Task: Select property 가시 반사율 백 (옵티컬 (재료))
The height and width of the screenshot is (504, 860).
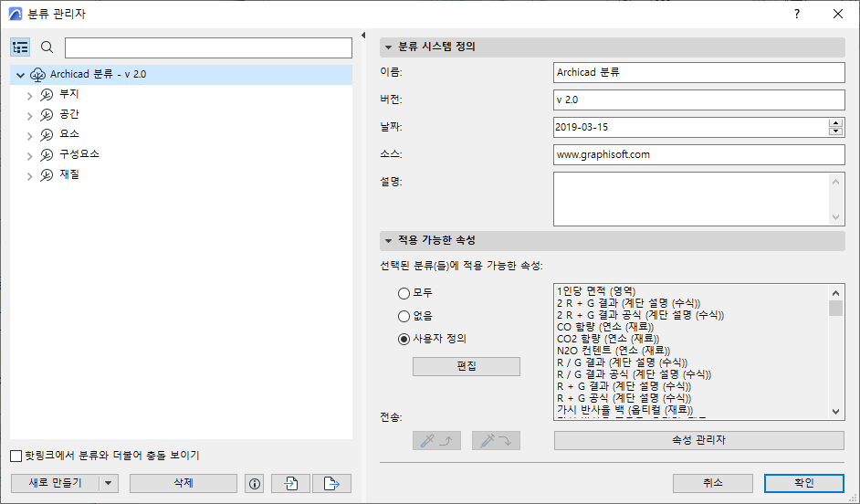Action: 625,410
